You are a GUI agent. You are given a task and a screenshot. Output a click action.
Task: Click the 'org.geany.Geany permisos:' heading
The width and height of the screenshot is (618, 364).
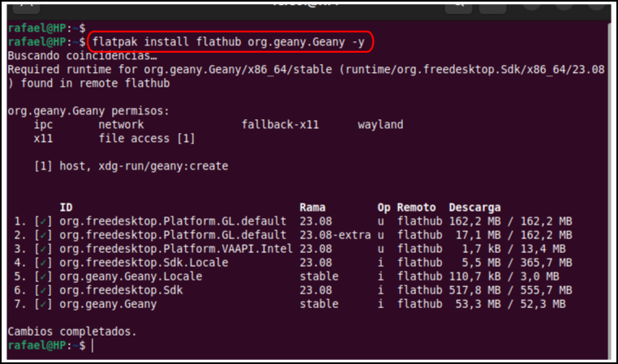[x=88, y=111]
